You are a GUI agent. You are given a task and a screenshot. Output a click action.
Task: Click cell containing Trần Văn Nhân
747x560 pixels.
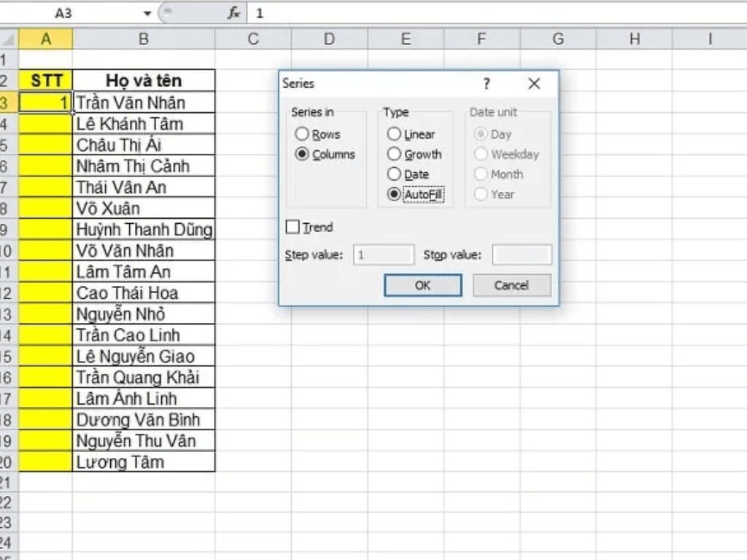point(144,102)
